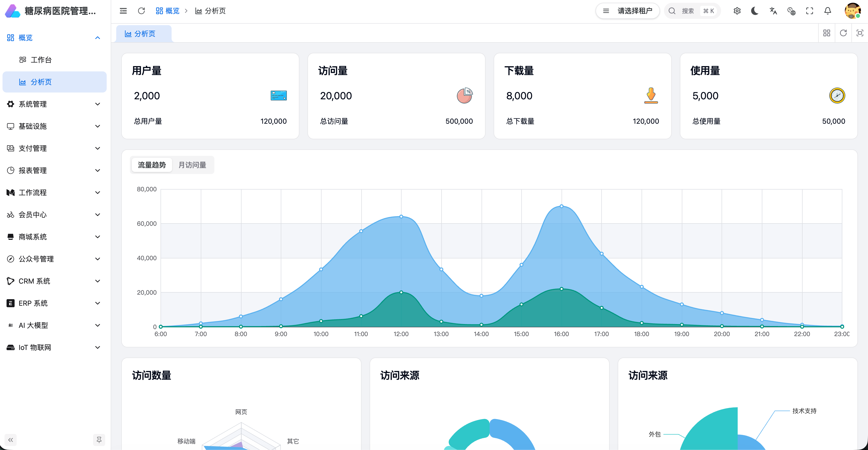The height and width of the screenshot is (450, 868).
Task: Open the 请选择租户 tenant dropdown
Action: pyautogui.click(x=627, y=11)
